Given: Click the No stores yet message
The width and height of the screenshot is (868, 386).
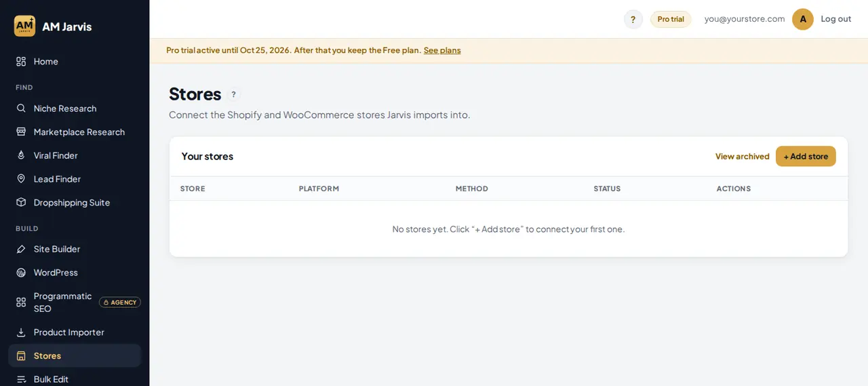Looking at the screenshot, I should point(509,229).
